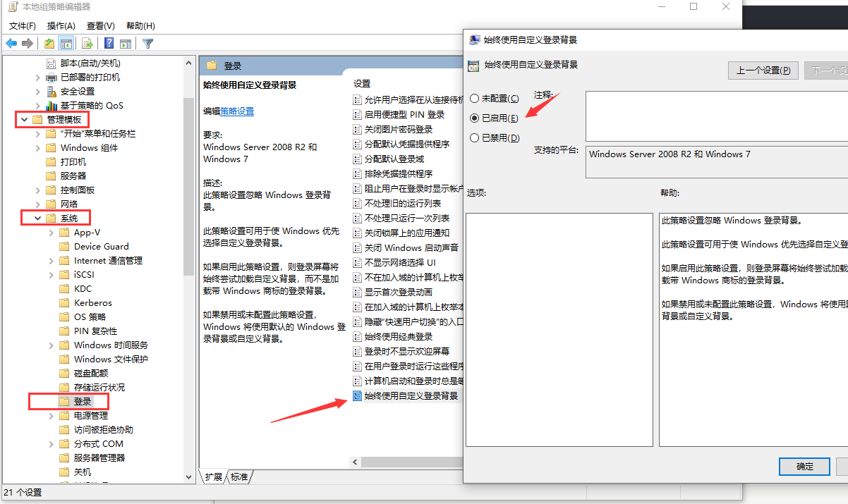This screenshot has height=504, width=848.
Task: Toggle the show/hide action pane icon
Action: (126, 44)
